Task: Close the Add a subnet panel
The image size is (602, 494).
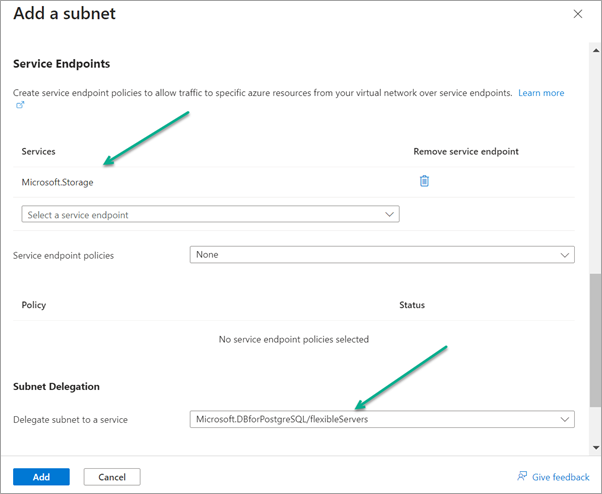Action: coord(577,14)
